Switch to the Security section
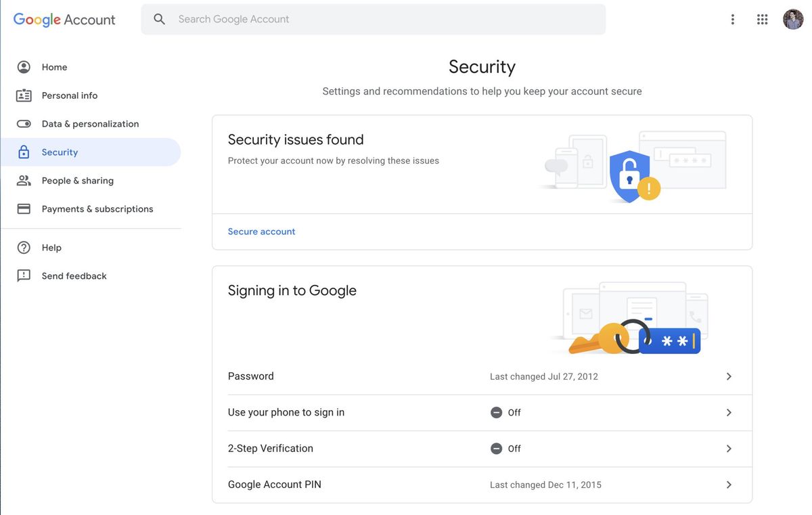Screen dimensions: 812x515 click(60, 152)
